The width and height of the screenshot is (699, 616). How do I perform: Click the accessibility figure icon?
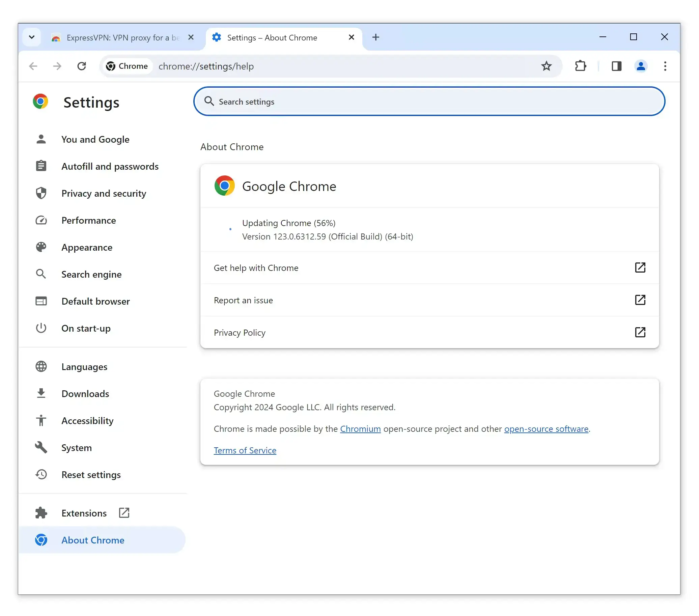point(41,420)
